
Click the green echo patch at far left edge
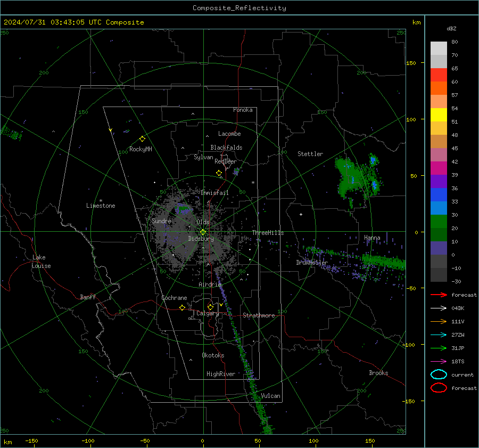pos(11,133)
